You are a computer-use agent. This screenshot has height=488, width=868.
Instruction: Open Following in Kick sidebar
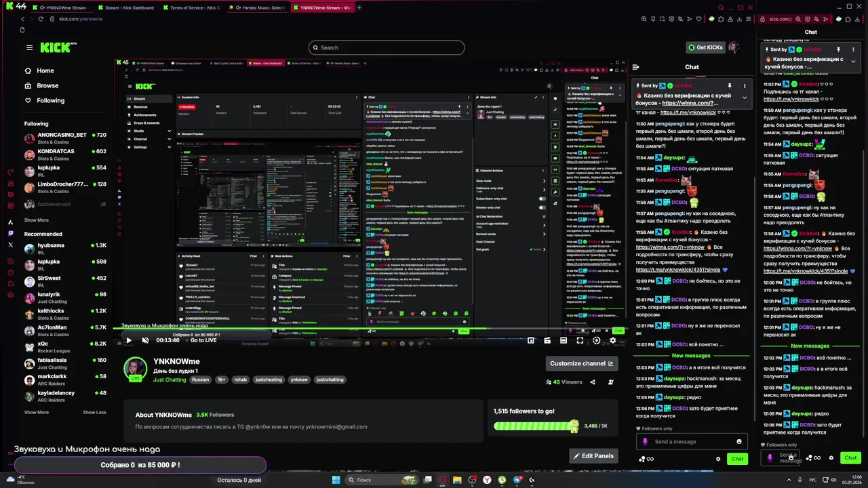coord(50,100)
